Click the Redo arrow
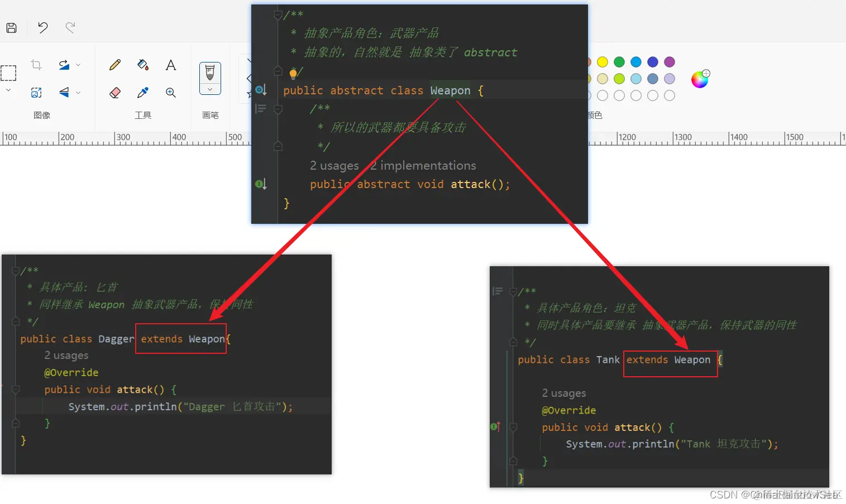The height and width of the screenshot is (504, 846). click(x=70, y=27)
